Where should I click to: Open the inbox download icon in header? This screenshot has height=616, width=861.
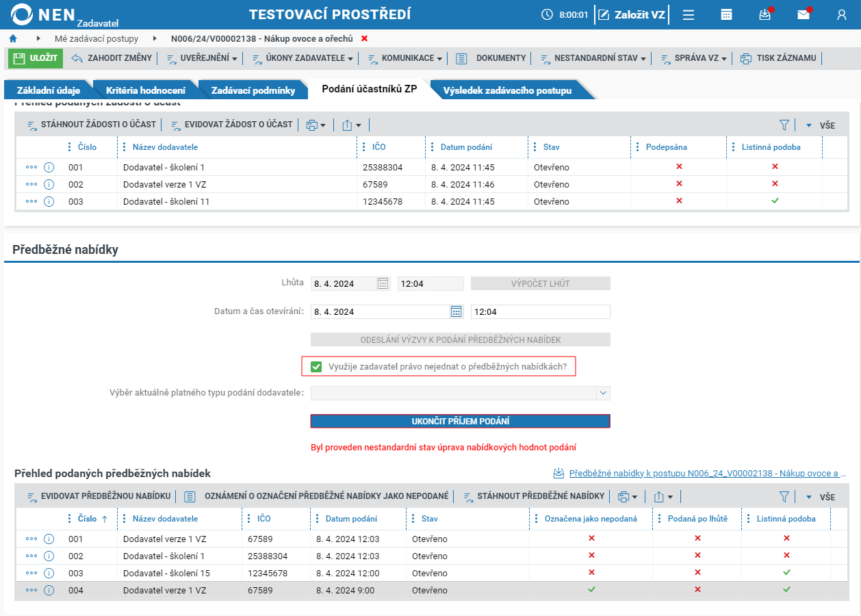(x=765, y=14)
